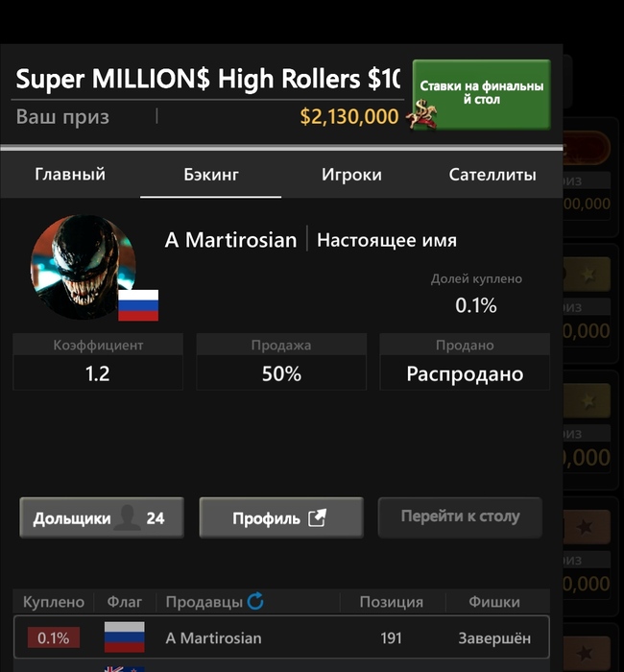Select the A Martirosian seller row

(x=281, y=637)
